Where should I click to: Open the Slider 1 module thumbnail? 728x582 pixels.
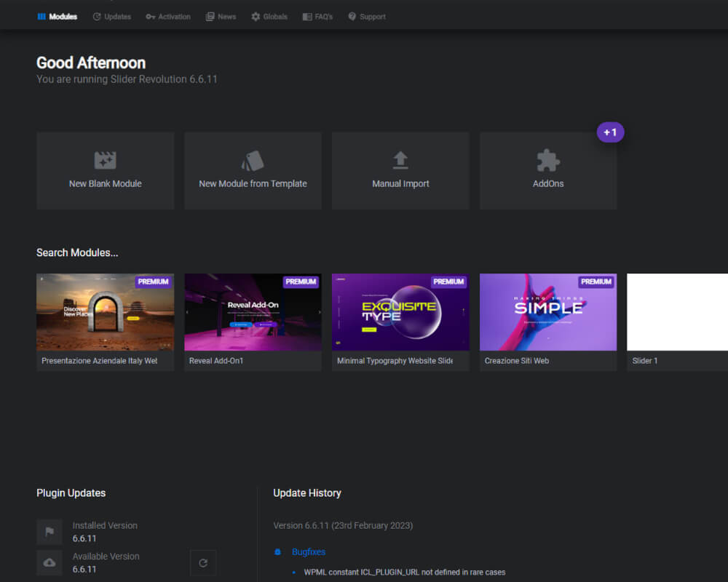click(x=677, y=312)
